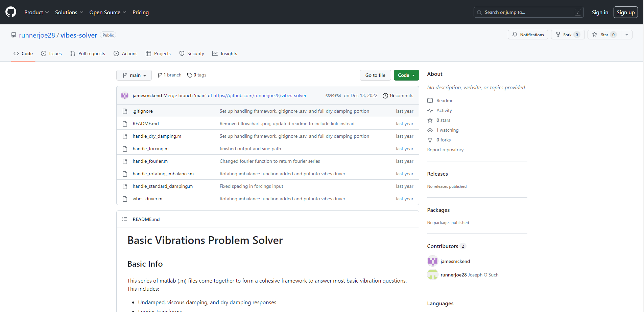The height and width of the screenshot is (312, 644).
Task: Click the Sign in link
Action: tap(600, 12)
